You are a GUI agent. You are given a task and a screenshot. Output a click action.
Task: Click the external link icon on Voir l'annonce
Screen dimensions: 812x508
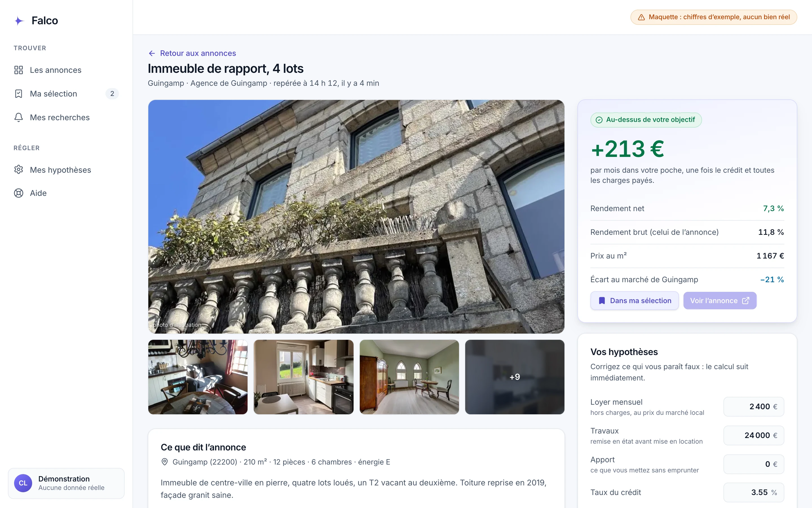pos(745,301)
